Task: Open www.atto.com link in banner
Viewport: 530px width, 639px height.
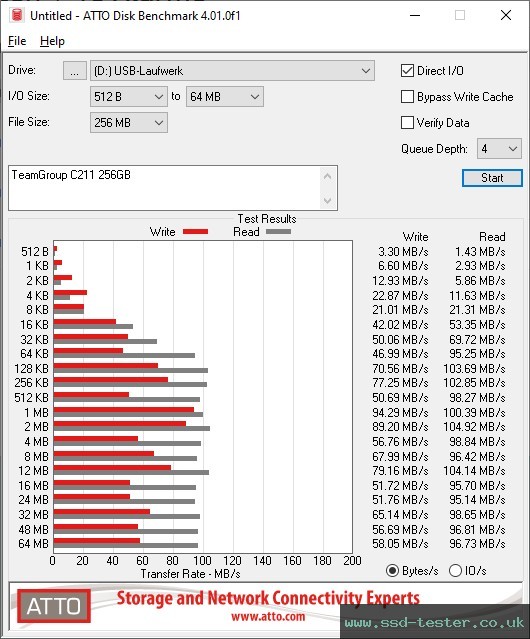Action: (268, 616)
